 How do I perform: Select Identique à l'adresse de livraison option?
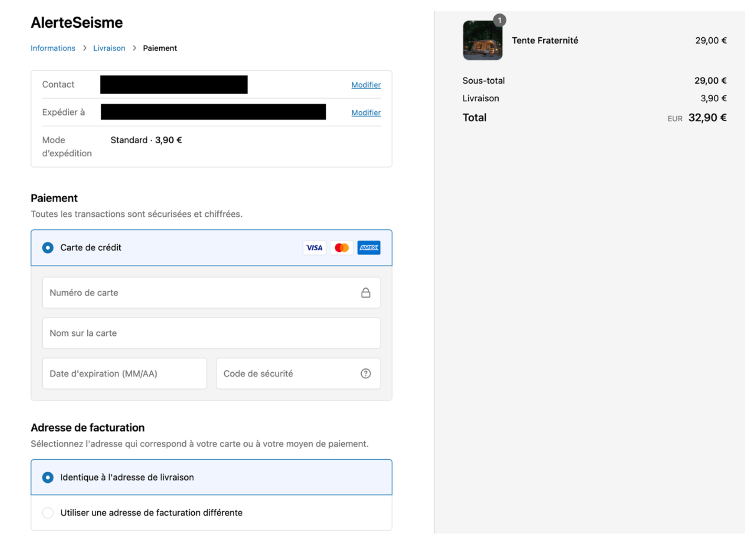click(x=48, y=477)
